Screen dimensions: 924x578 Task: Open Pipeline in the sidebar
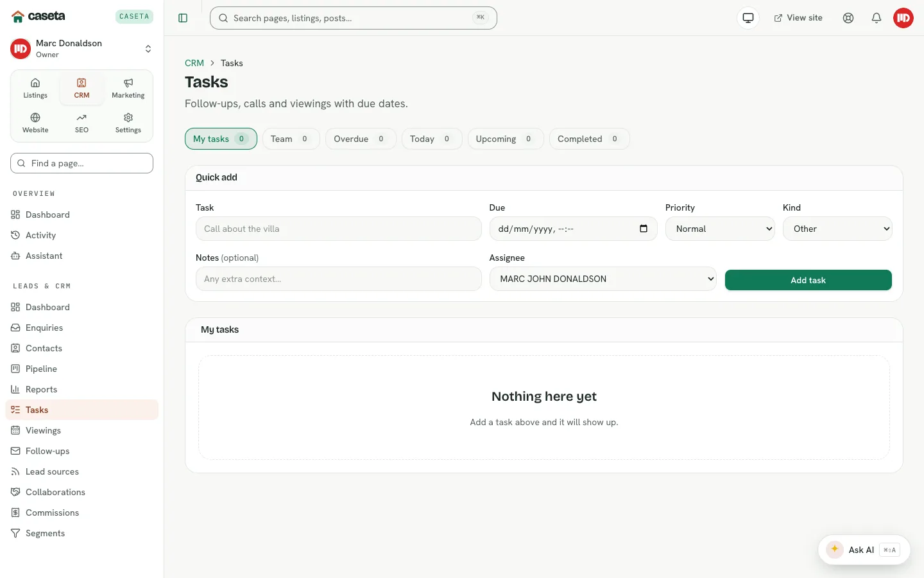81,369
